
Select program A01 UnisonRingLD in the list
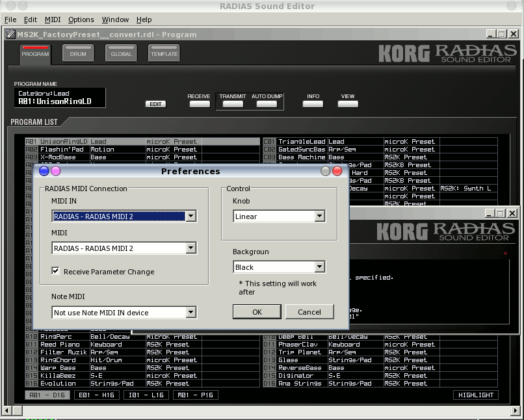[x=142, y=142]
